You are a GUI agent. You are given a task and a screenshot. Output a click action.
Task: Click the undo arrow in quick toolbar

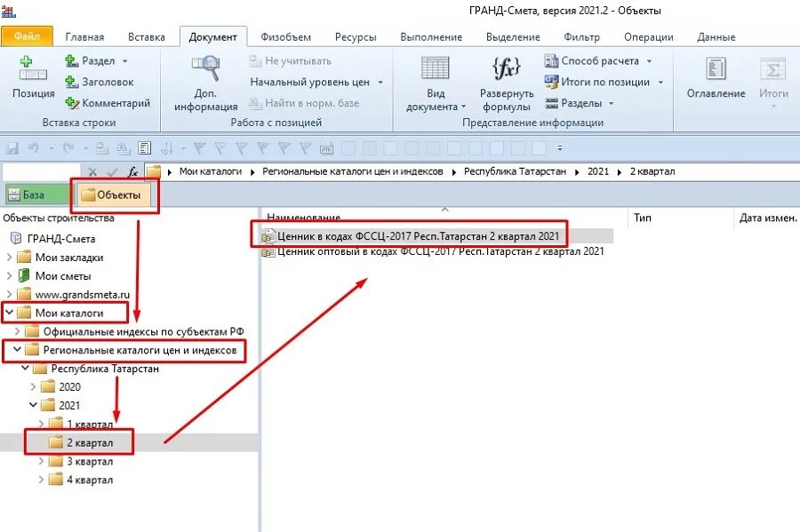pos(34,148)
